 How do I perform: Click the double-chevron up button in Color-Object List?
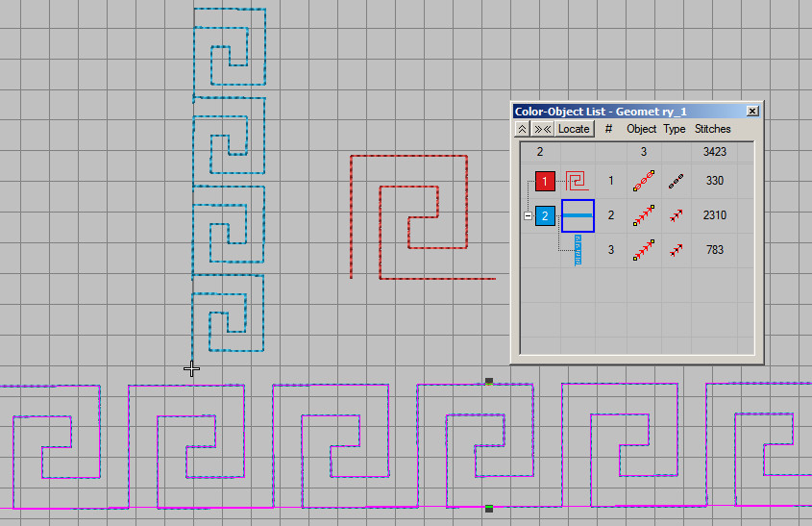coord(522,129)
